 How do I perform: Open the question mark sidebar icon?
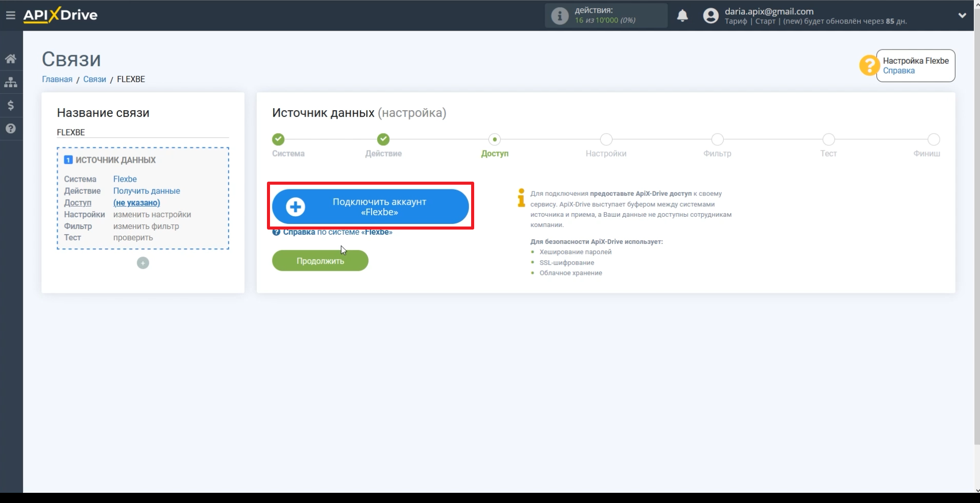tap(11, 129)
